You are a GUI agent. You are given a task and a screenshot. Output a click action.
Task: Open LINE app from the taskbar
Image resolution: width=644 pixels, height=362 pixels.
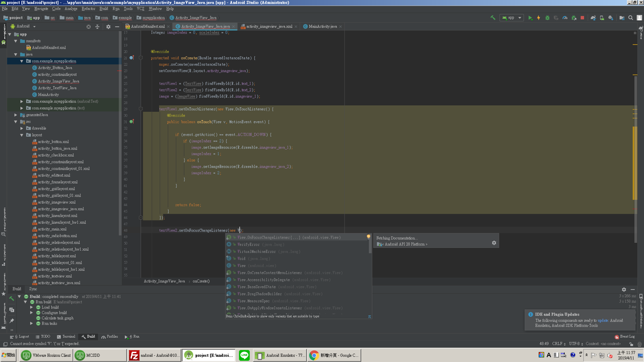[x=244, y=355]
